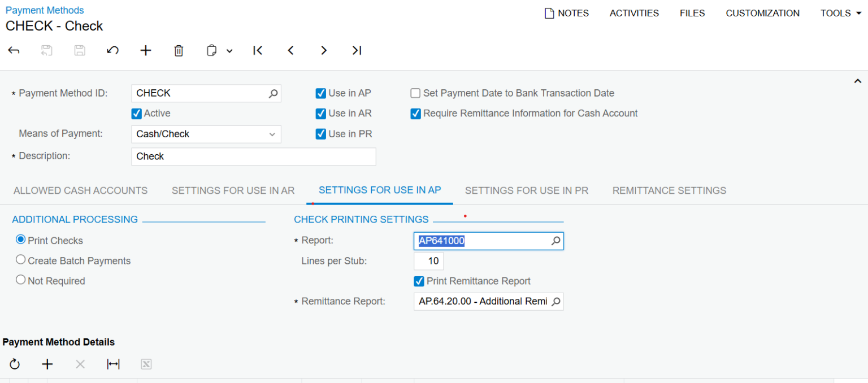Refresh the Payment Method Details grid
Screen dimensions: 868x383
click(x=15, y=364)
